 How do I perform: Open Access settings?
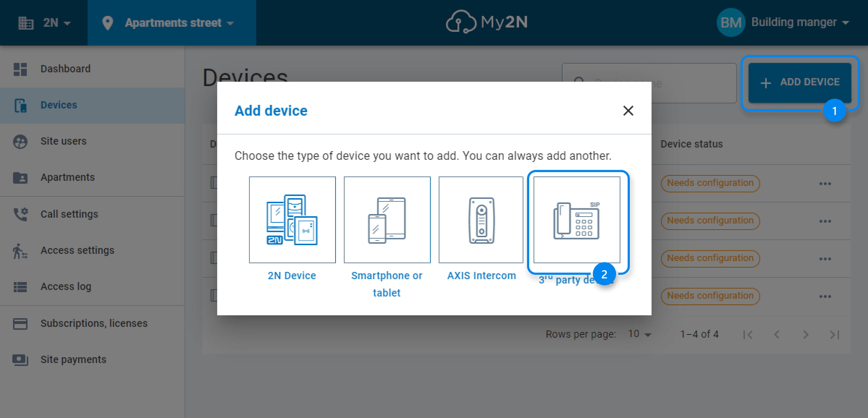[x=92, y=251]
